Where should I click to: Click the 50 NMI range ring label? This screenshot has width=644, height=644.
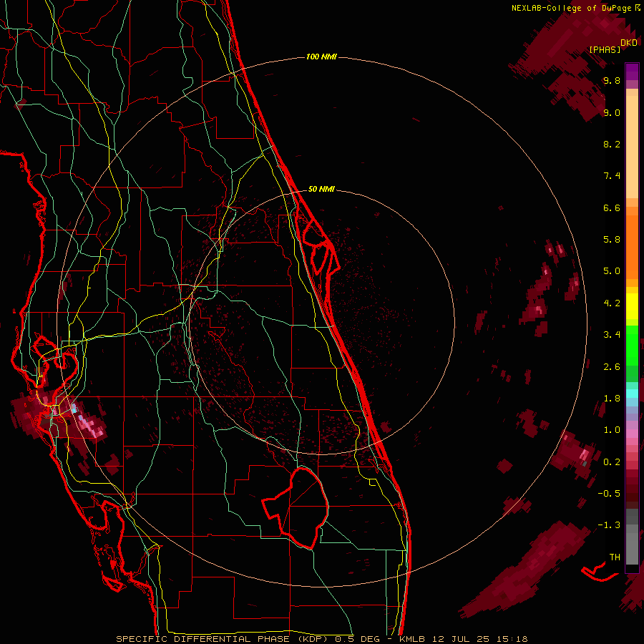tap(321, 189)
